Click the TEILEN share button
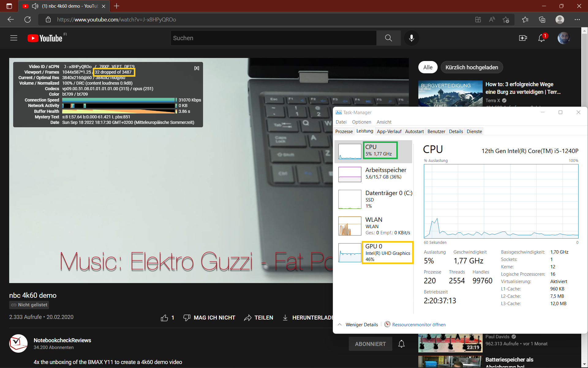 (x=258, y=318)
